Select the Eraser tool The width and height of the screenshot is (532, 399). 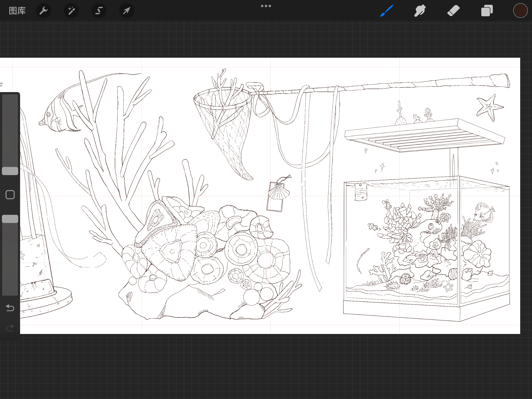point(453,11)
